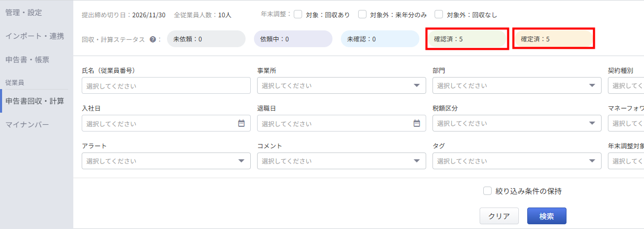Check the 対象外：来年分のみ checkbox
Screen dimensions: 644x229
coord(362,15)
